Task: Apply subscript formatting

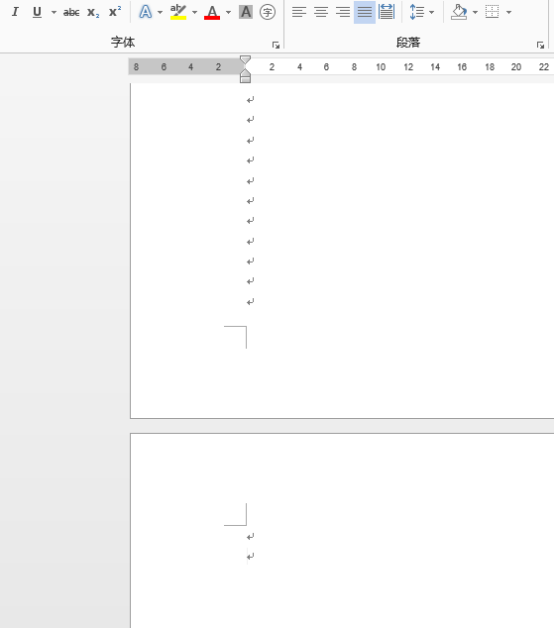Action: [93, 12]
